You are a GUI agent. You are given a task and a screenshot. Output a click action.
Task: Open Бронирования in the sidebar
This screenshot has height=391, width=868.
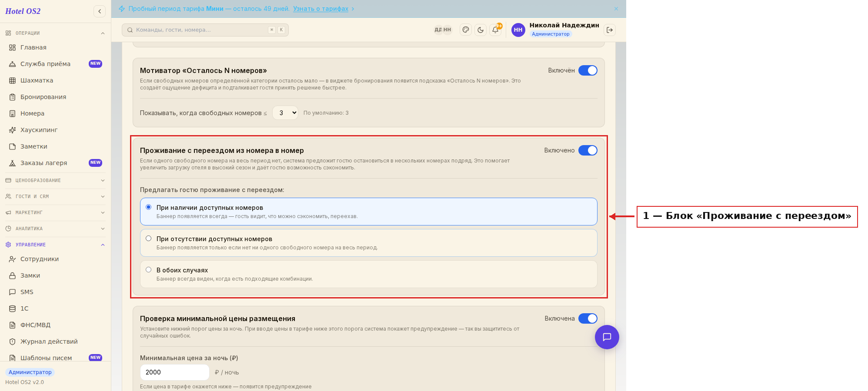[x=55, y=97]
